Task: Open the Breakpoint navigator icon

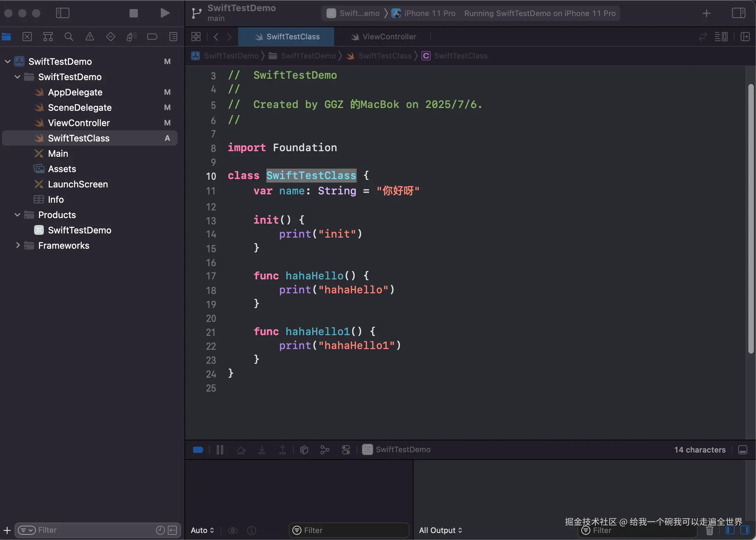Action: (152, 37)
